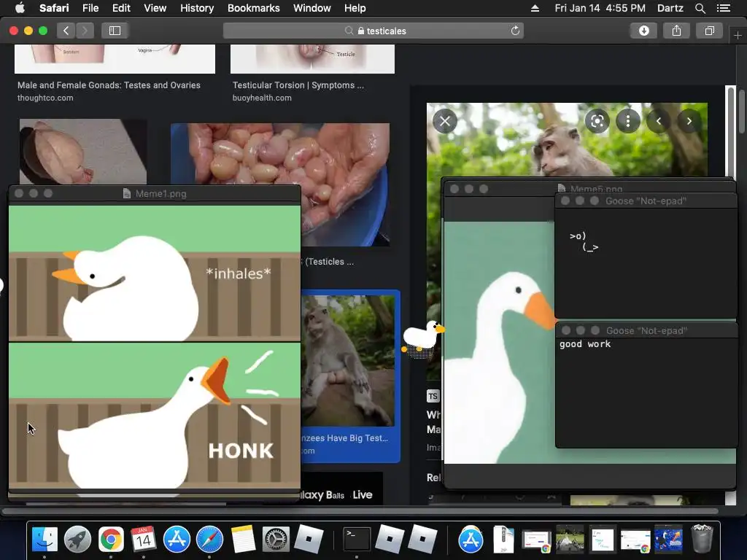Close the image preview panel with X
The width and height of the screenshot is (747, 560).
(445, 121)
